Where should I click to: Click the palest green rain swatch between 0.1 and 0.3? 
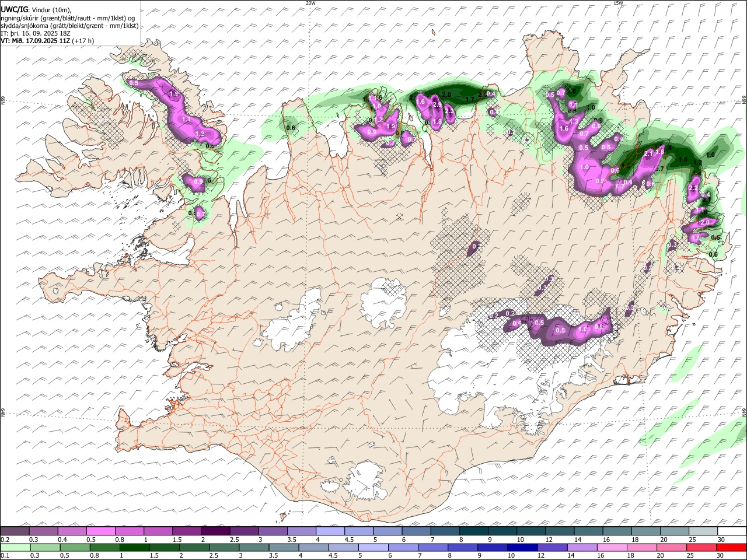pos(15,548)
